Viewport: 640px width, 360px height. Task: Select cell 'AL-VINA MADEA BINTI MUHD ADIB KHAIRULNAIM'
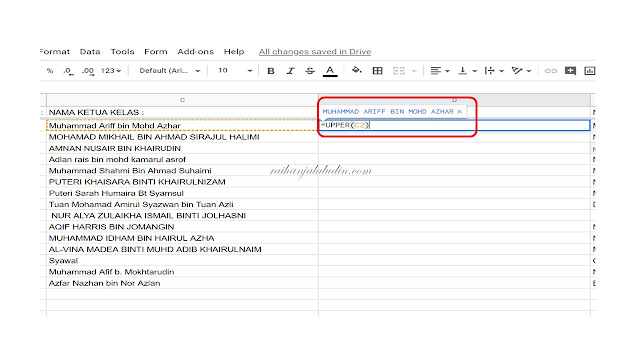(x=182, y=249)
